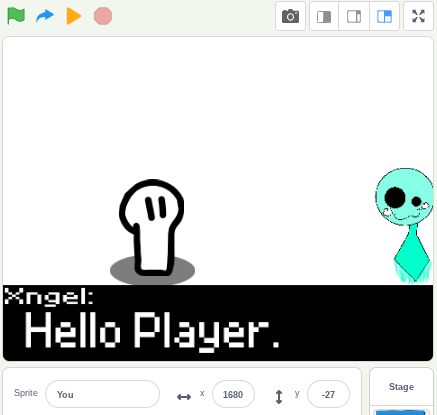The height and width of the screenshot is (415, 437).
Task: Click the 'Xngel:' speaker name text
Action: coord(49,296)
